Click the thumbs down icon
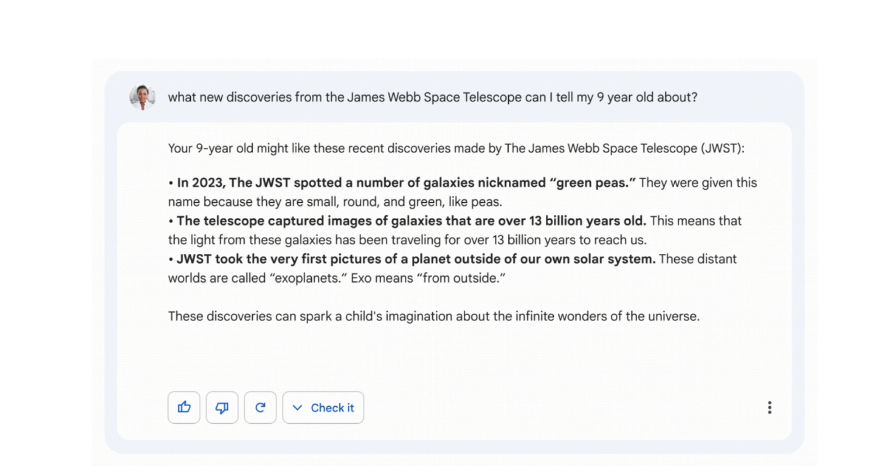871x475 pixels. pyautogui.click(x=222, y=408)
